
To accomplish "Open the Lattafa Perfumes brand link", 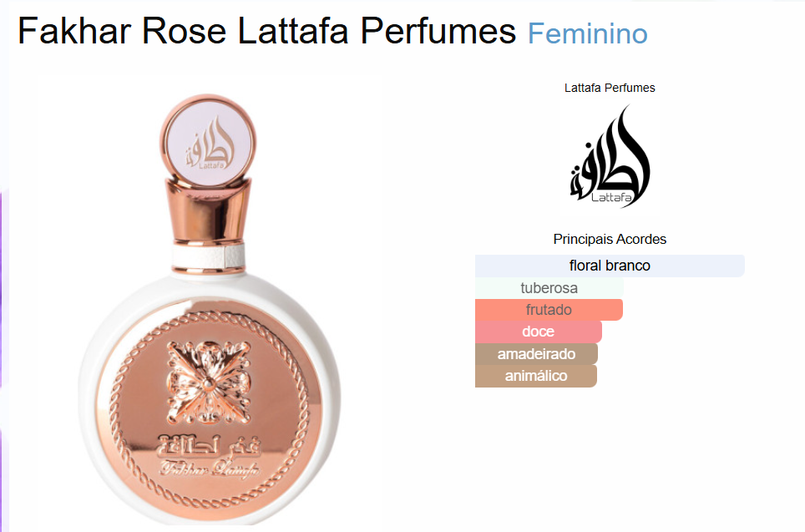I will tap(610, 88).
